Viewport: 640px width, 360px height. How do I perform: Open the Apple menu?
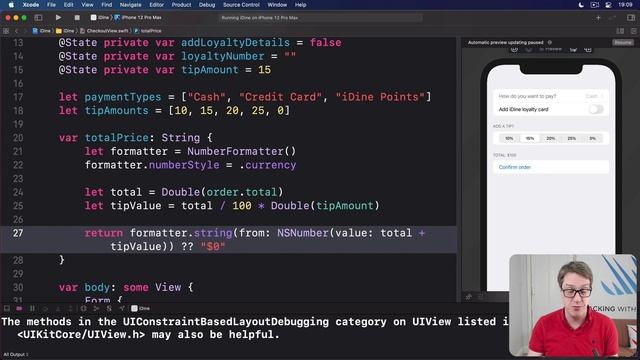tap(11, 5)
